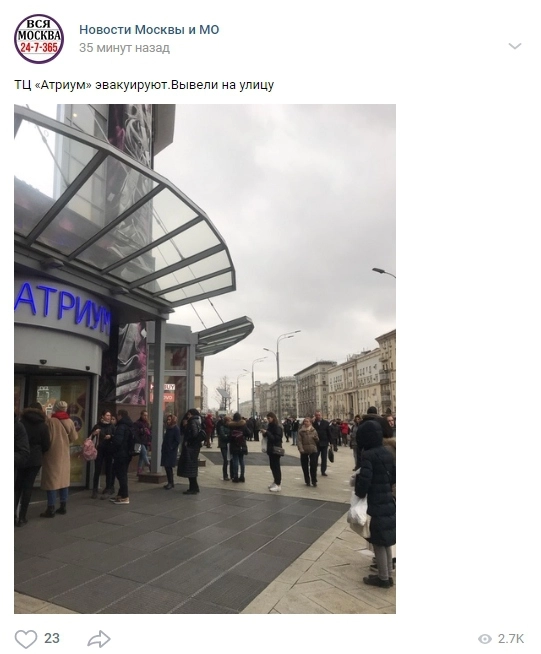Open post via 35 минут назад timestamp
Screen dimensions: 541x654
coord(124,48)
